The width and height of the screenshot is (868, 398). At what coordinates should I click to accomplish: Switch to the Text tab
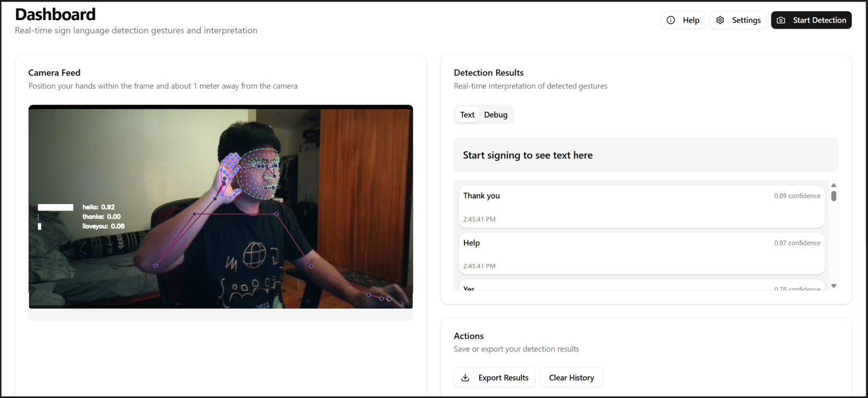tap(468, 115)
